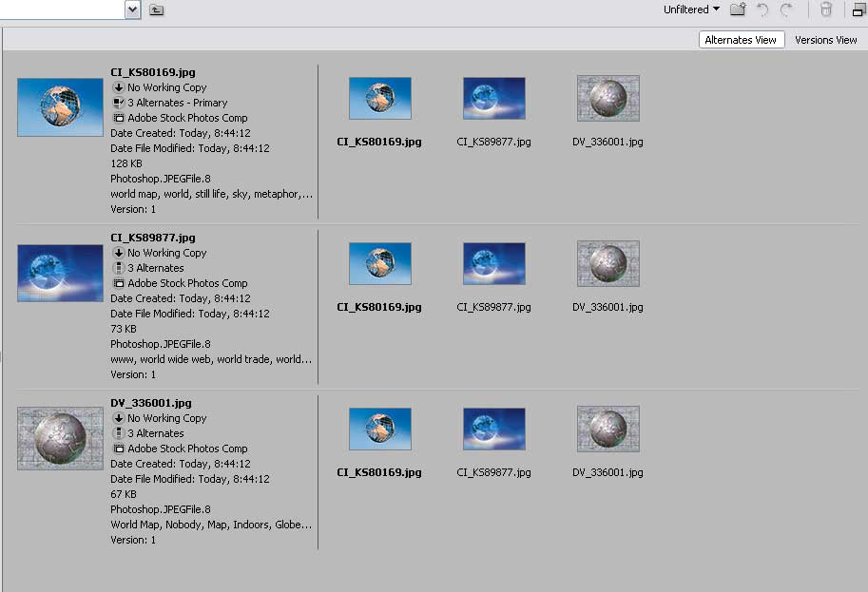Click 3 Alternates icon for CI_KS89877.jpg
Image resolution: width=868 pixels, height=592 pixels.
click(119, 268)
